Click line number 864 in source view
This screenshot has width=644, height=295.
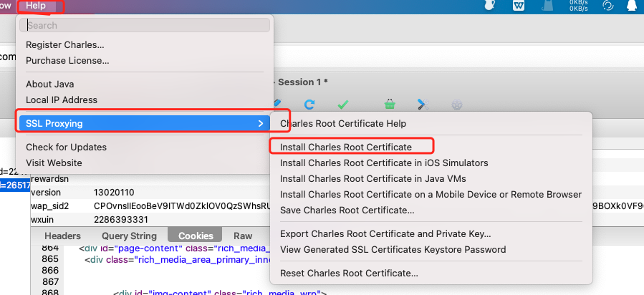[x=50, y=248]
